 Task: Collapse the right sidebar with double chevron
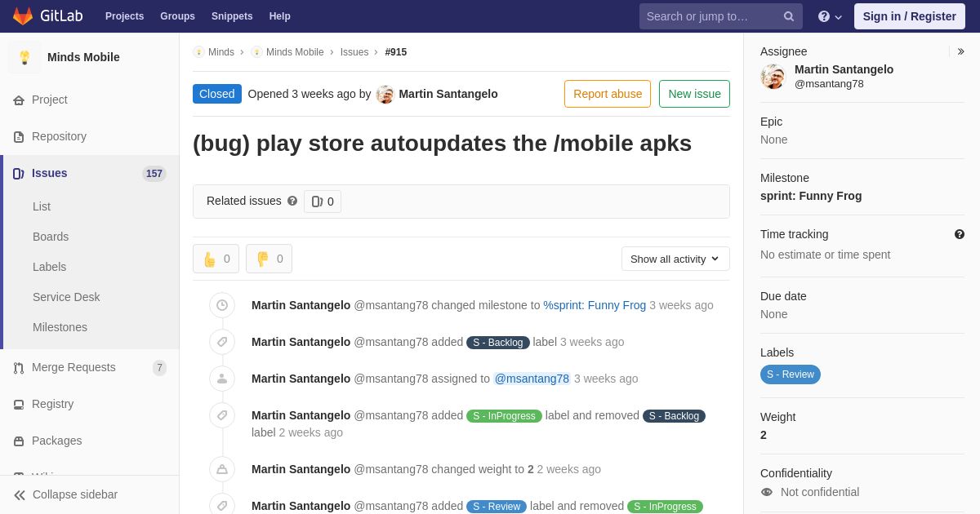pyautogui.click(x=960, y=51)
